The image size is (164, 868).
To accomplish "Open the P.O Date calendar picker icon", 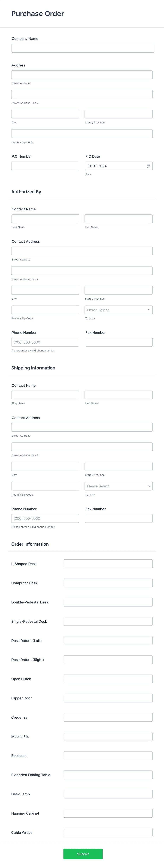I will point(148,166).
